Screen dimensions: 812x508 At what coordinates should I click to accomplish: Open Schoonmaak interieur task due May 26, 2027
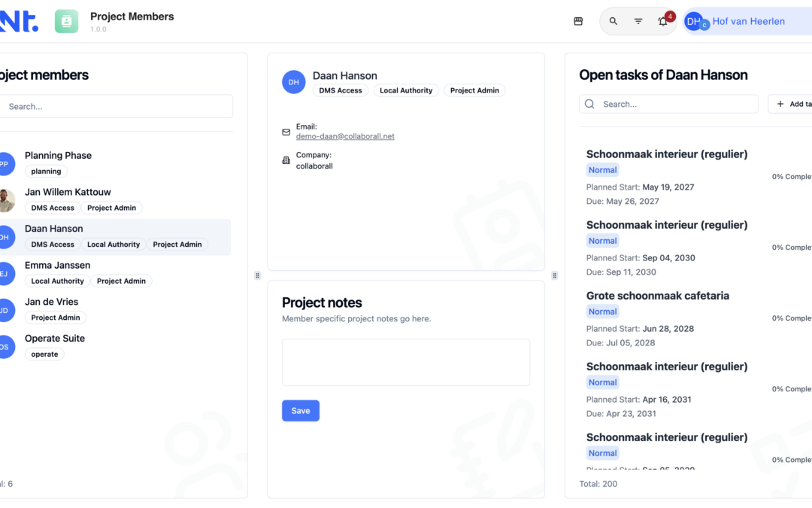point(666,154)
